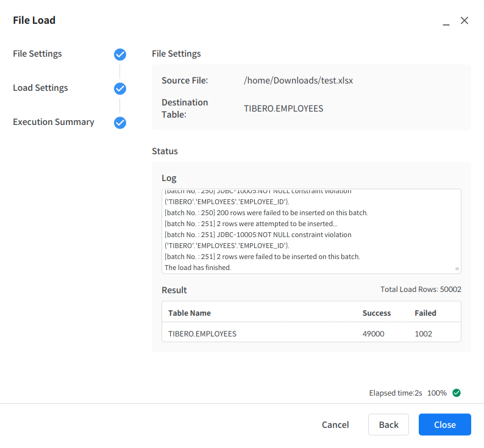Click the checkmark icon beside Execution Summary step

(120, 123)
